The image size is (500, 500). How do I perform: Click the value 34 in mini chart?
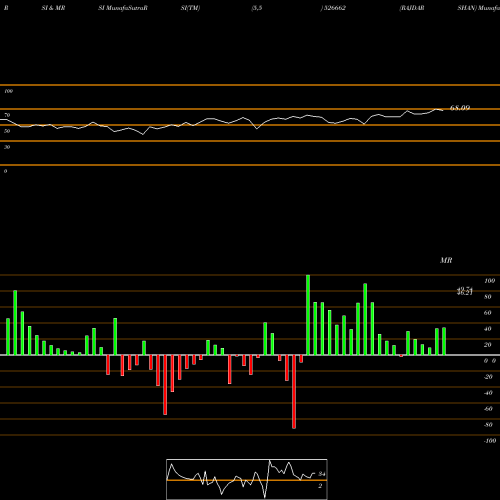coord(322,474)
